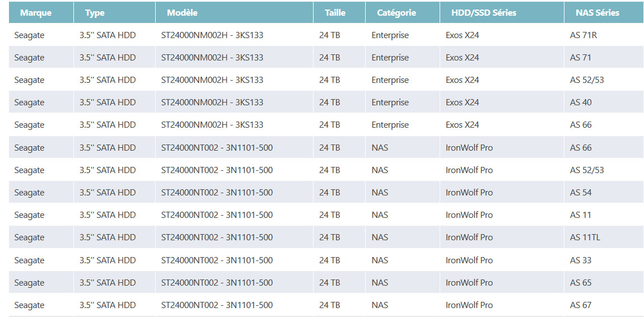Click the NAS Séries column header
This screenshot has width=644, height=317.
click(598, 12)
